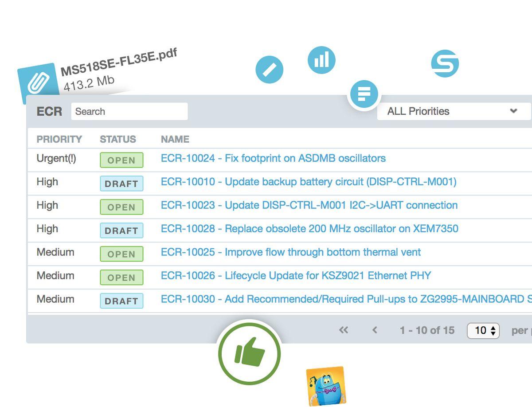Click the ECR search field
532x407 pixels.
coord(129,111)
